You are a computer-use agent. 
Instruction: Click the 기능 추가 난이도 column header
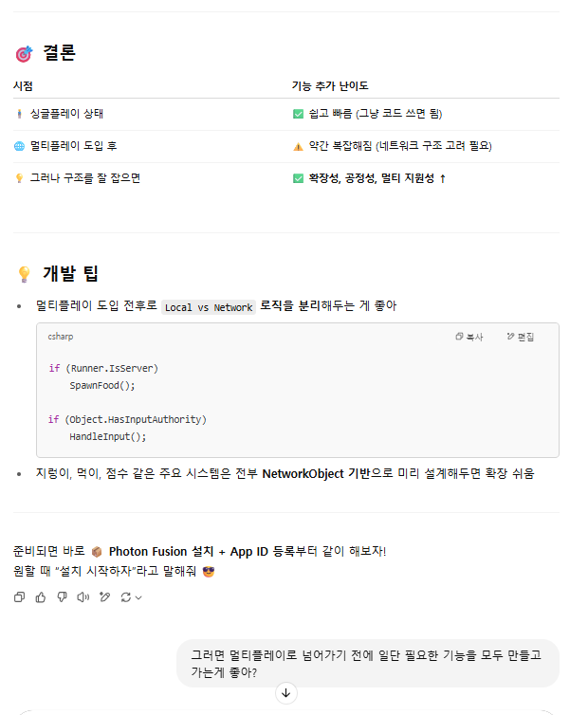coord(329,86)
